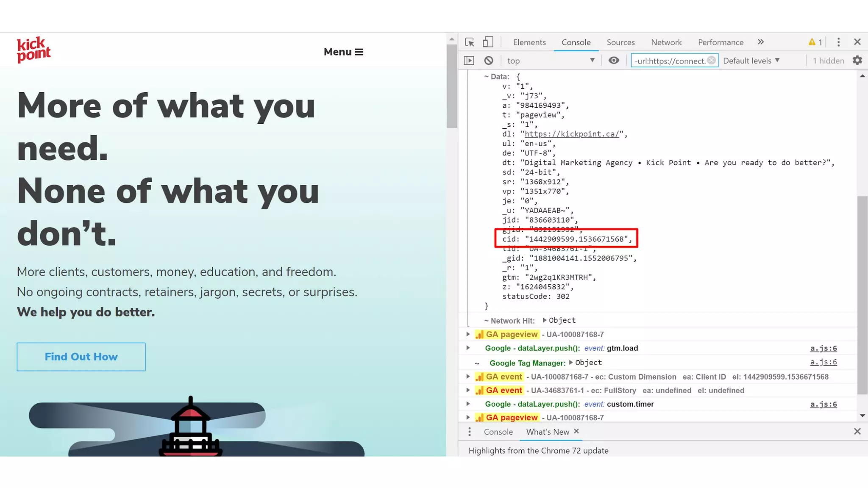The height and width of the screenshot is (488, 868).
Task: Toggle the device toolbar icon
Action: [x=488, y=42]
